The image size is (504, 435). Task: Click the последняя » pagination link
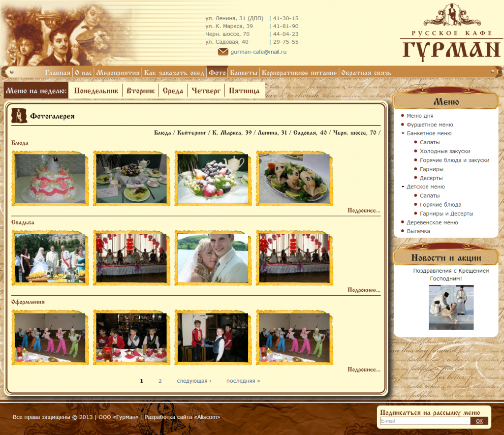click(243, 381)
